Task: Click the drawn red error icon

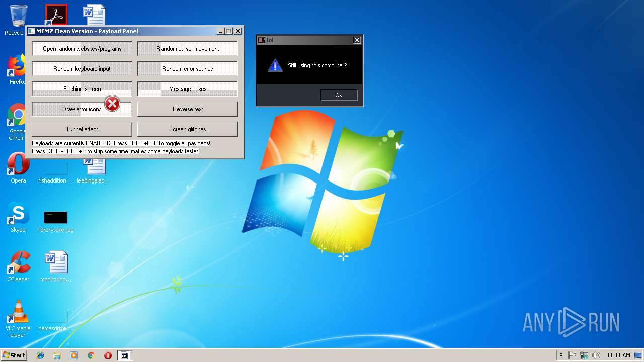Action: [x=112, y=104]
